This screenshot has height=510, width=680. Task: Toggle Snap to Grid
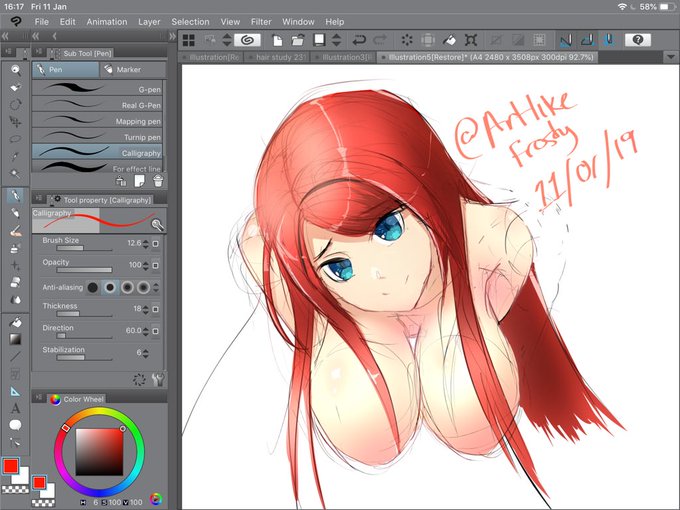pyautogui.click(x=609, y=40)
